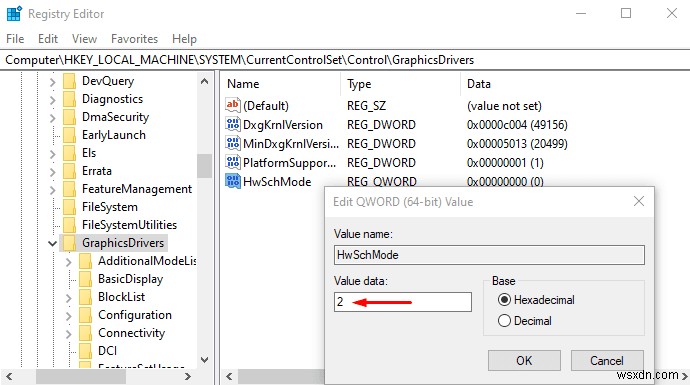Expand the FeatureManagement tree node

coord(53,190)
